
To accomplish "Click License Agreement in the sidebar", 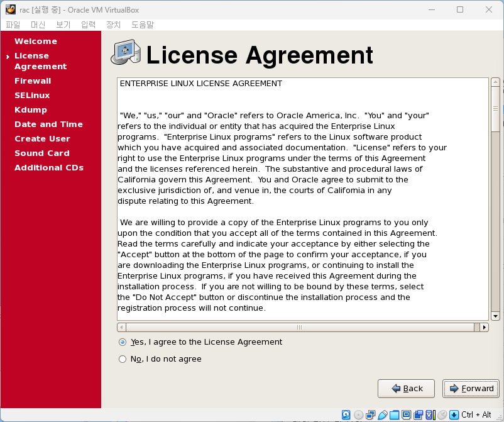I will 40,61.
